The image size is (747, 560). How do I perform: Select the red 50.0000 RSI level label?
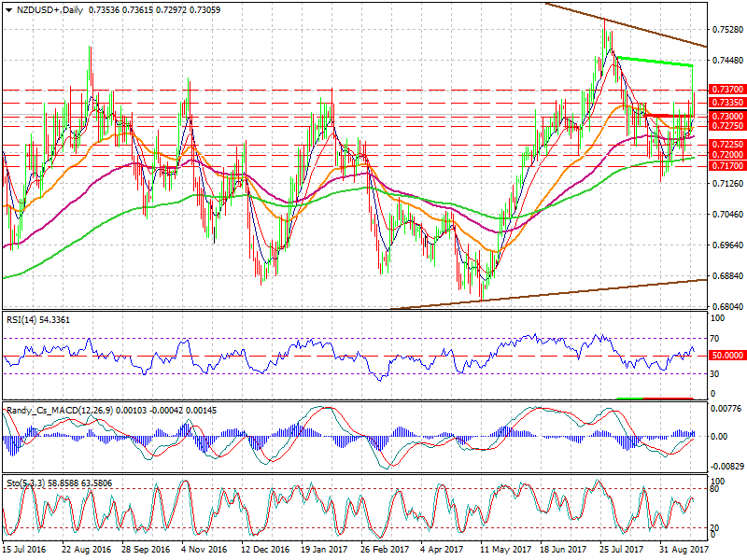(726, 356)
